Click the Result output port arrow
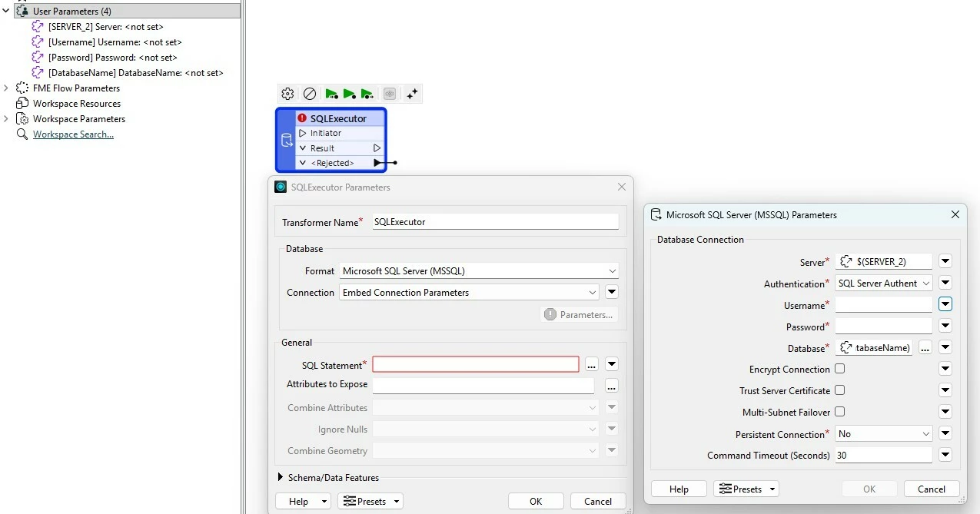 377,148
